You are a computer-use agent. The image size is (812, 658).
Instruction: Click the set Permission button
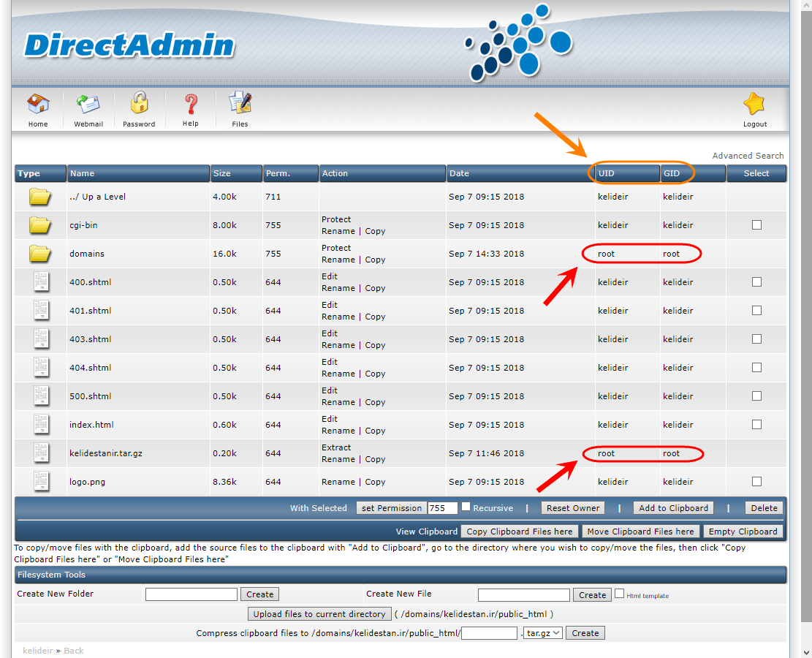(x=392, y=508)
